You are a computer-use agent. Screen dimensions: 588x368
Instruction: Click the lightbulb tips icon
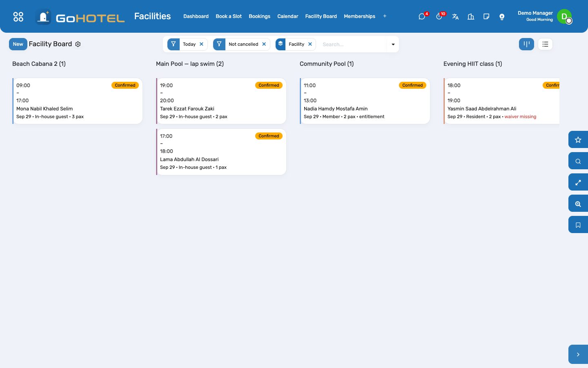click(502, 16)
